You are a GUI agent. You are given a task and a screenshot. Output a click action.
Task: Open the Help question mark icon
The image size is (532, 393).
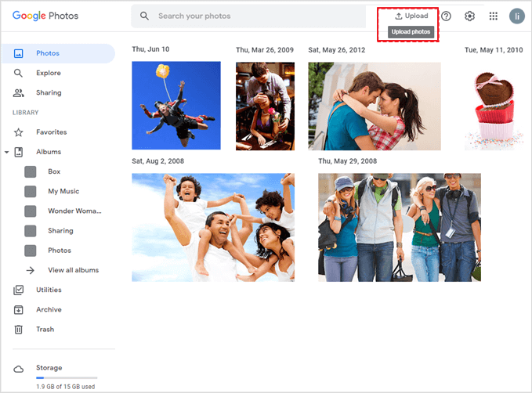tap(446, 16)
